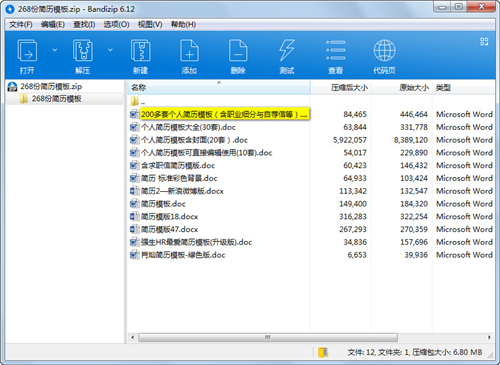Open the 视图(V) menu

click(x=150, y=25)
